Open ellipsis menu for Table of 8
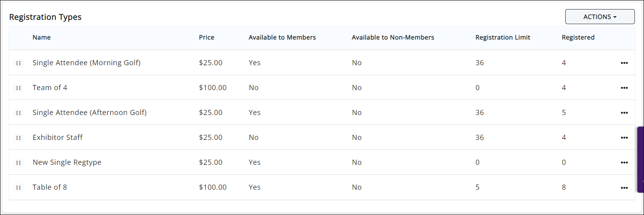 pos(624,188)
